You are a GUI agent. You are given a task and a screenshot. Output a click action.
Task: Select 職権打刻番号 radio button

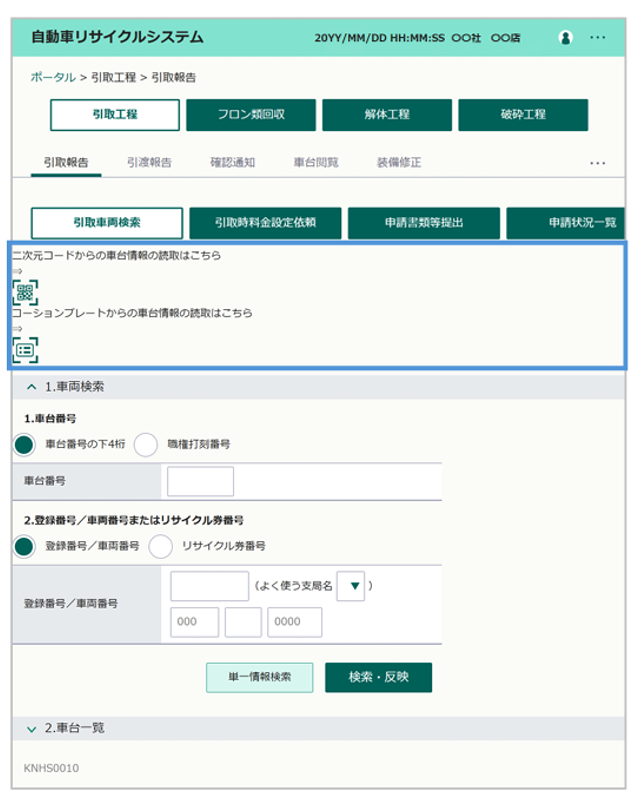pos(146,444)
